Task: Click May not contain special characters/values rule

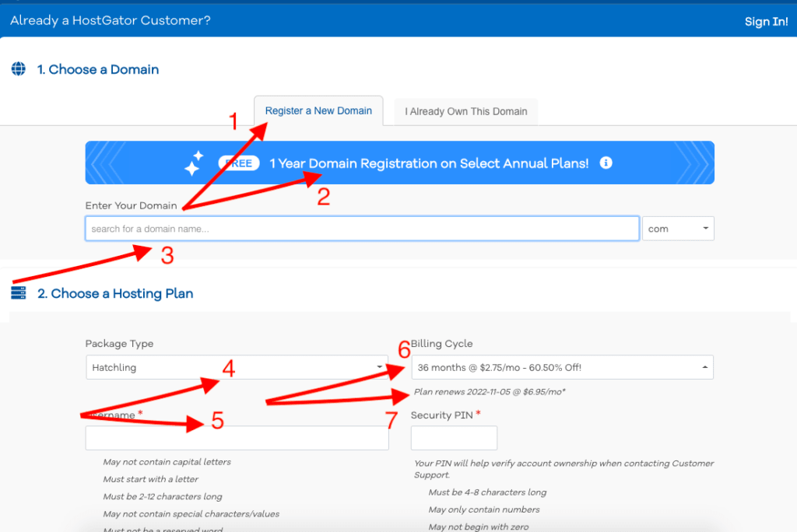Action: click(191, 513)
